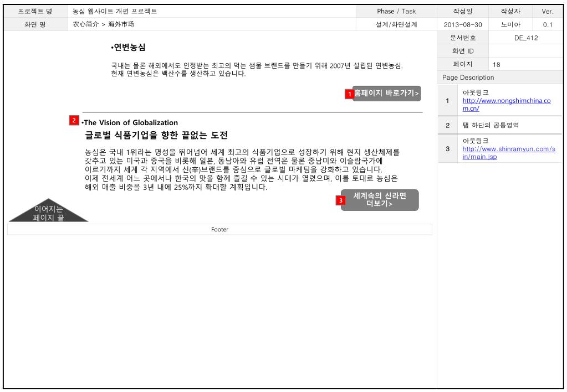This screenshot has height=392, width=567.
Task: Select the document number DE_412
Action: (526, 38)
